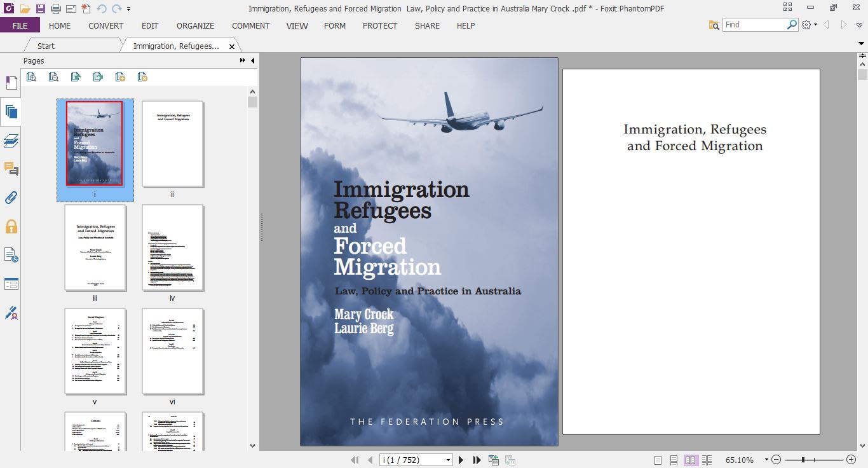
Task: Select page iii title page thumbnail
Action: pos(95,247)
